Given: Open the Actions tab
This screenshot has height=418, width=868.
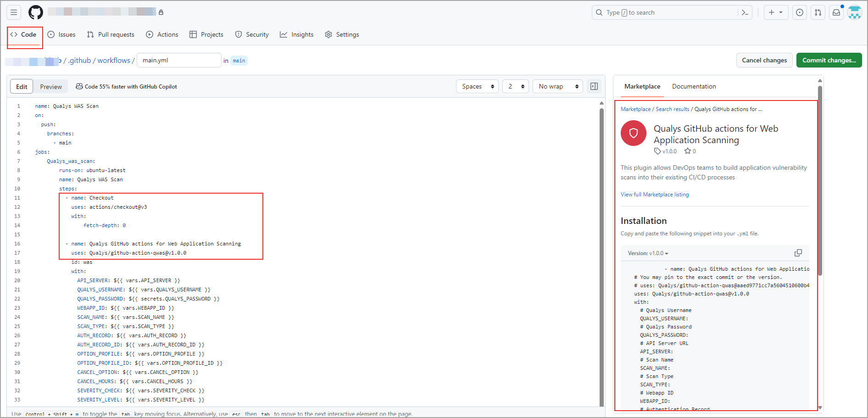Looking at the screenshot, I should pyautogui.click(x=162, y=34).
